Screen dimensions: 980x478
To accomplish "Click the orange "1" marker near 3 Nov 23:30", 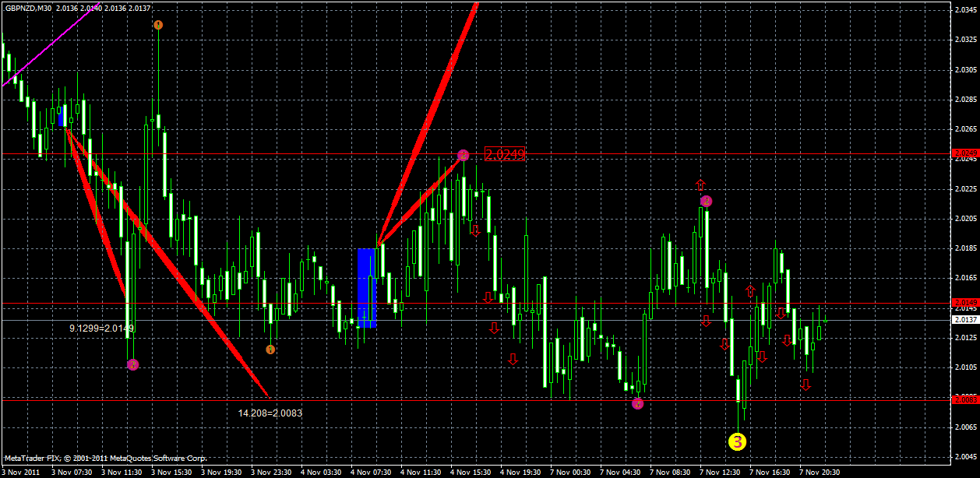I will pyautogui.click(x=270, y=350).
